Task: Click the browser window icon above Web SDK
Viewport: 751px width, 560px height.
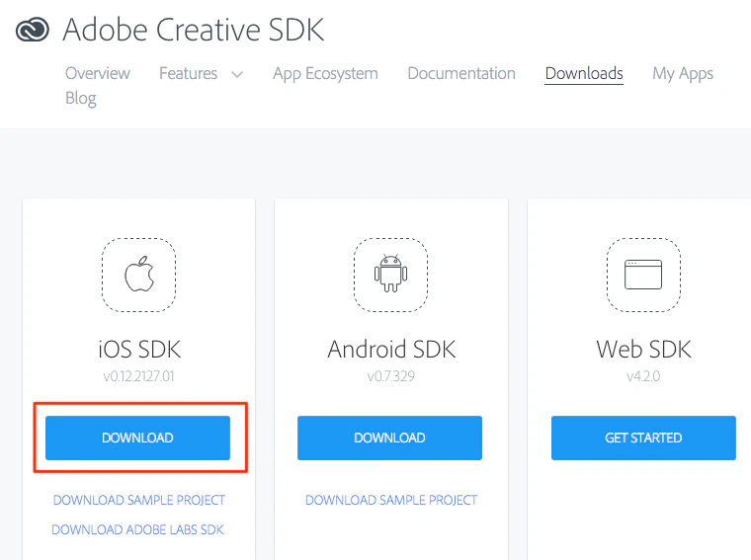Action: 643,275
